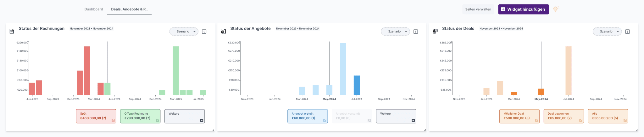Click the invoice document icon beside Status der Rechnungen
The image size is (644, 137).
(x=12, y=31)
